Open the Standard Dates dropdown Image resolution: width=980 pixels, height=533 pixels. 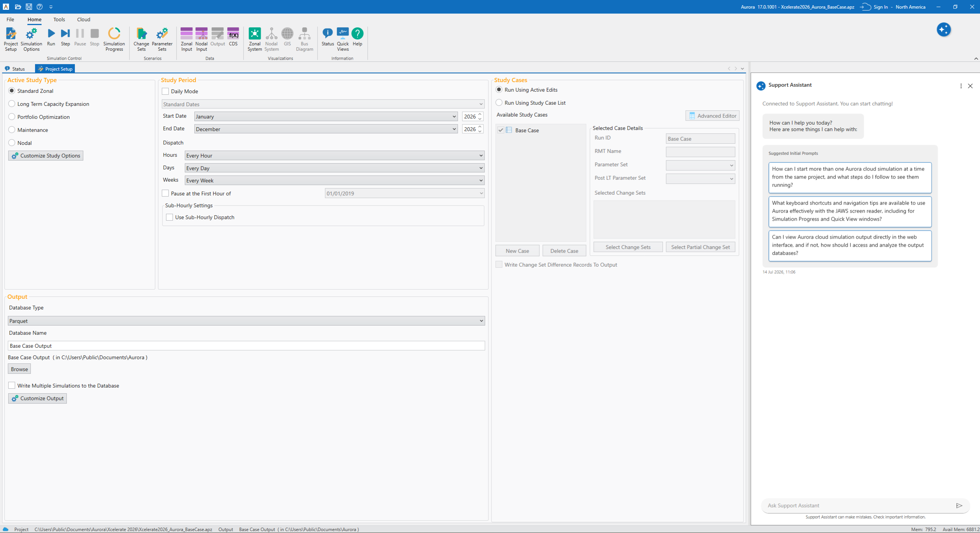[323, 104]
